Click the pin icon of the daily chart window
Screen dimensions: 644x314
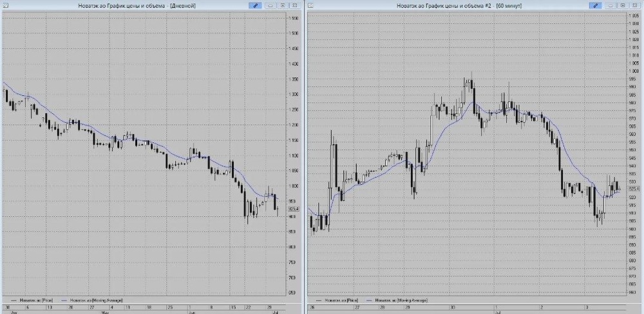pos(255,6)
